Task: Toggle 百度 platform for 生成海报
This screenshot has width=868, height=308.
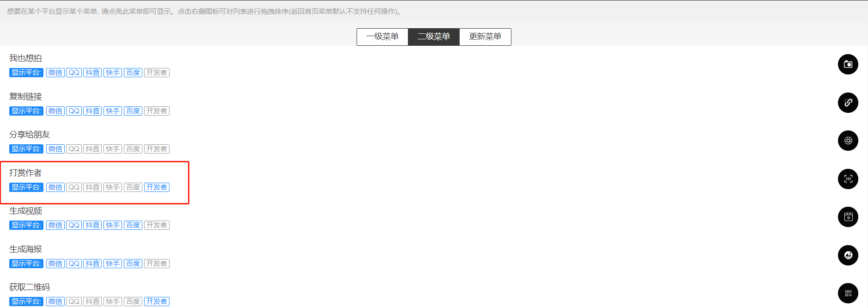Action: pyautogui.click(x=133, y=264)
